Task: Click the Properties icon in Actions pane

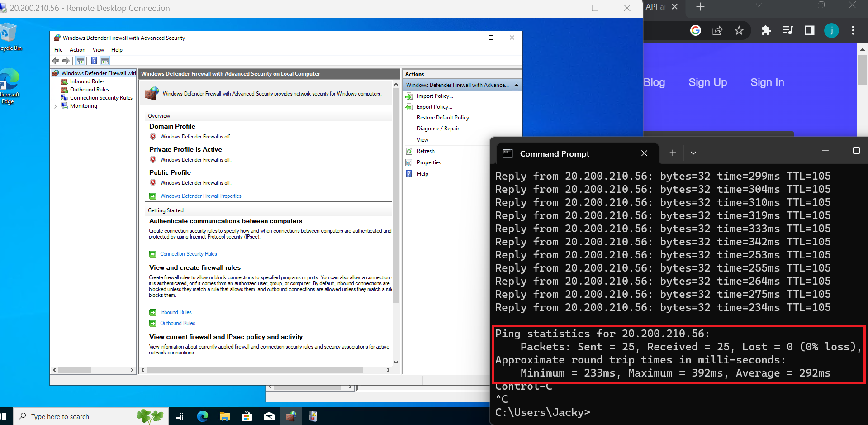Action: (x=409, y=162)
